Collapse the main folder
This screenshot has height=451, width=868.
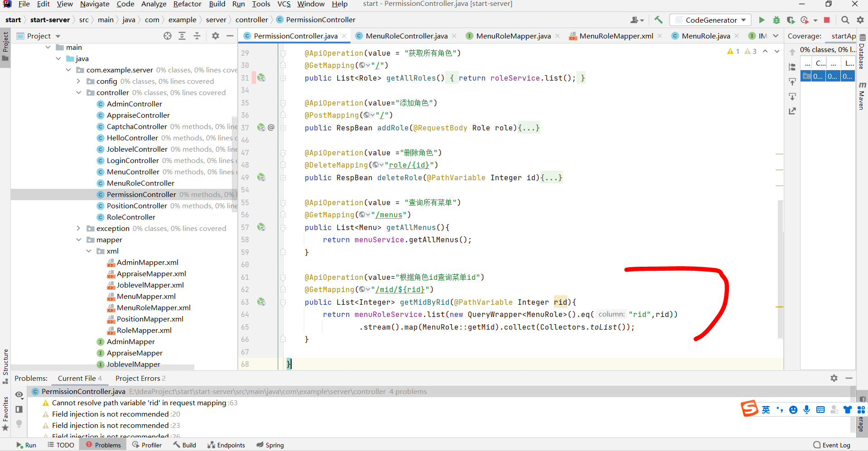pos(48,47)
